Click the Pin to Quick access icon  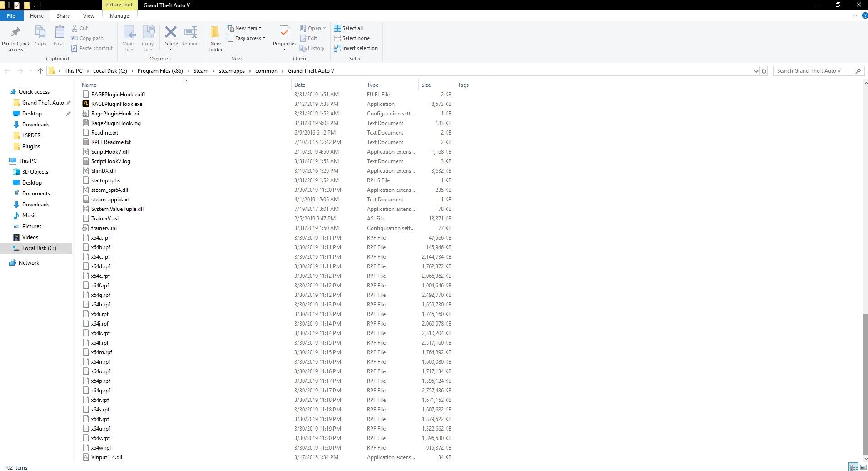click(x=16, y=32)
